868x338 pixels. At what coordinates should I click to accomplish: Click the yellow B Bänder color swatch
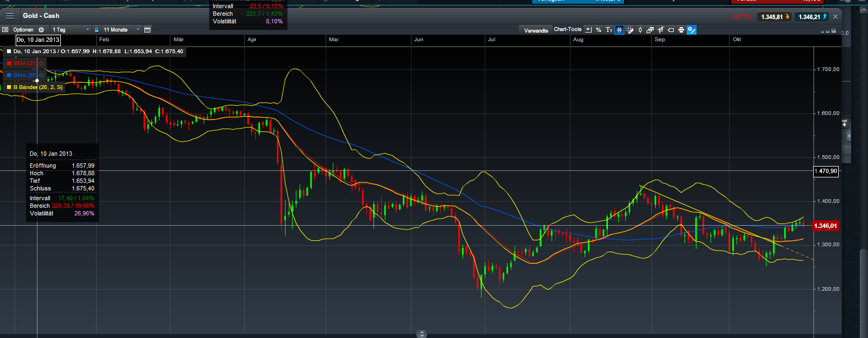click(9, 87)
